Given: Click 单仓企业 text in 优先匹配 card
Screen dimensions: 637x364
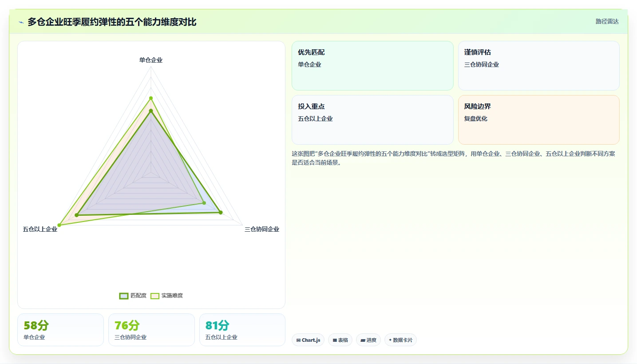Looking at the screenshot, I should [309, 64].
